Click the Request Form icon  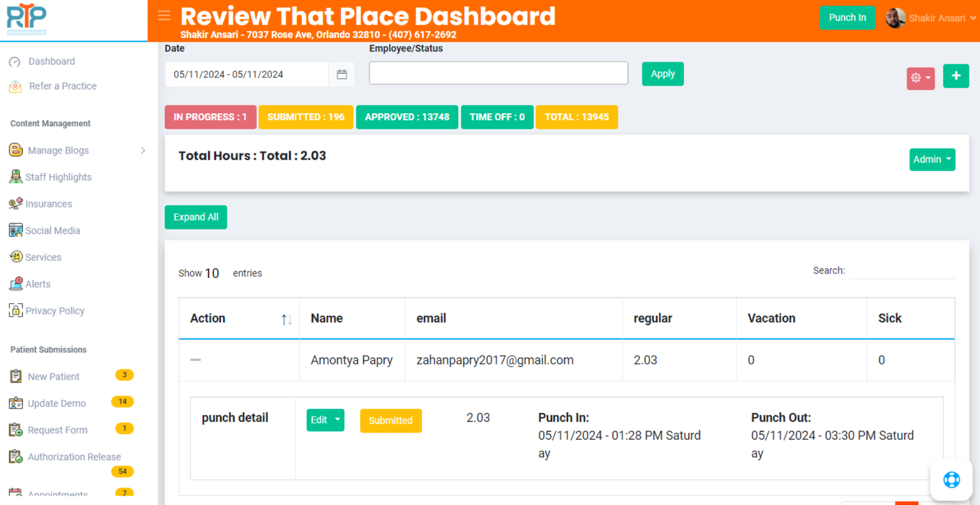coord(16,430)
